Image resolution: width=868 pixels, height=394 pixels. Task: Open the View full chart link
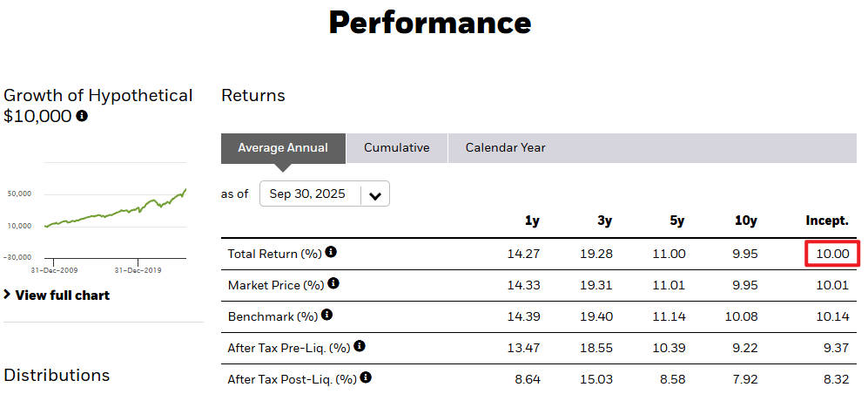click(62, 295)
